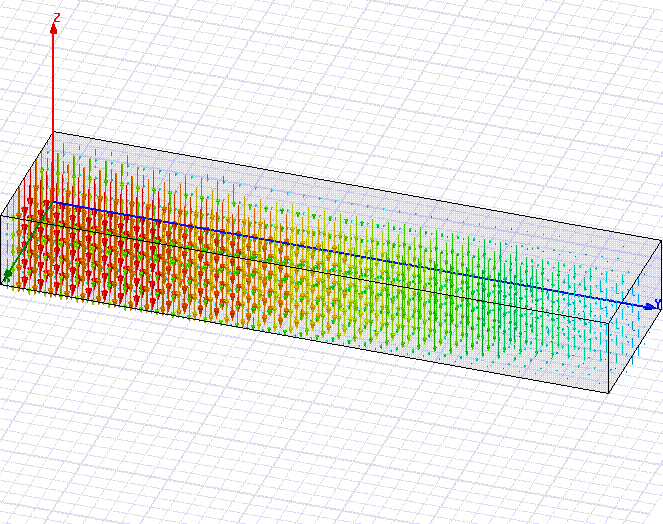Click the coordinate origin where axes meet
Viewport: 663px width, 524px height.
[x=54, y=203]
